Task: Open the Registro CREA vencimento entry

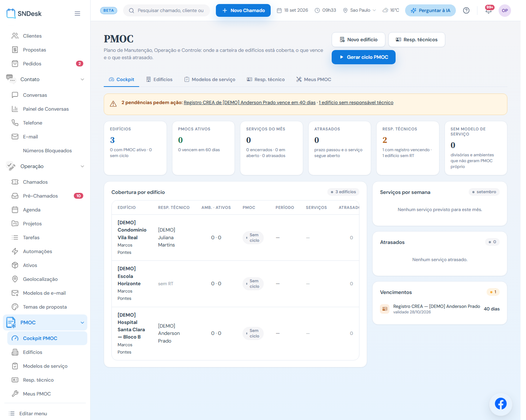Action: (x=440, y=309)
